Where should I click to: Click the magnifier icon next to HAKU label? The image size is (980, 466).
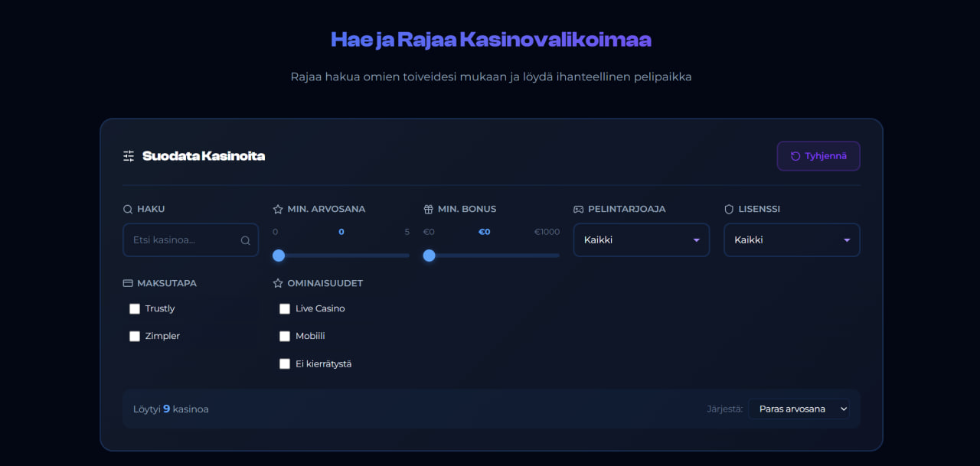click(126, 208)
